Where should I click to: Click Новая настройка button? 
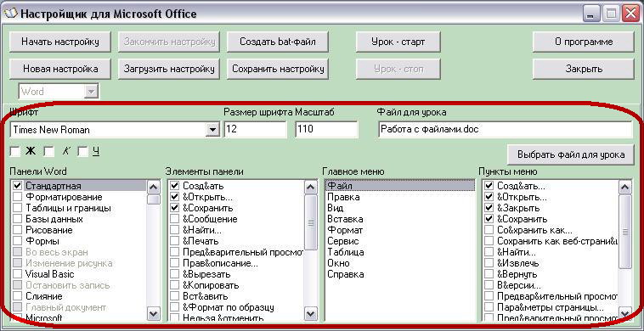pyautogui.click(x=60, y=69)
